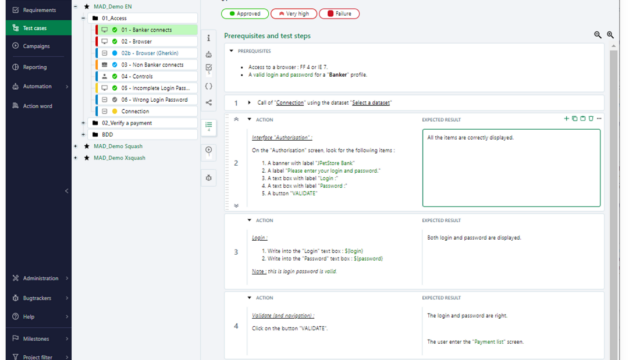This screenshot has height=360, width=640.
Task: Collapse the left navigation sidebar
Action: point(67,191)
